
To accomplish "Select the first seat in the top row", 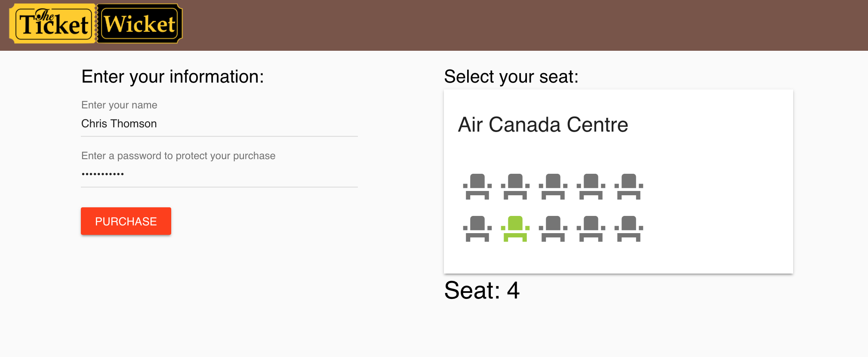I will point(477,186).
